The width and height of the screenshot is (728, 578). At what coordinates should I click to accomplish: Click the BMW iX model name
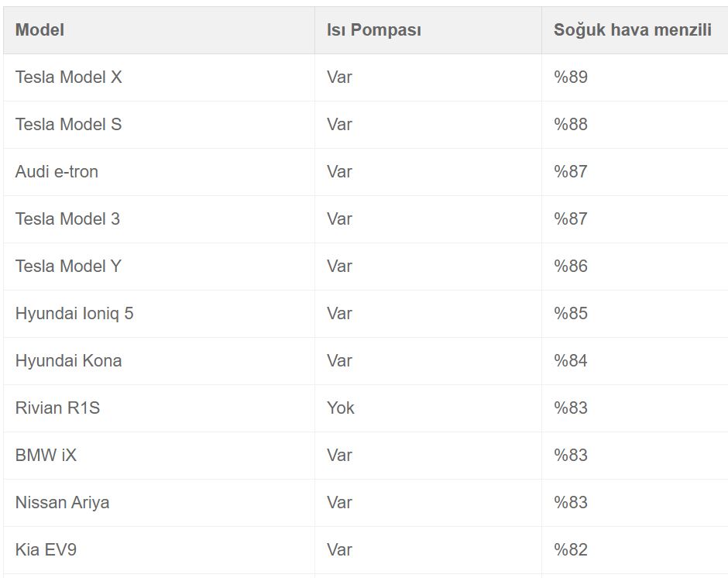point(46,456)
